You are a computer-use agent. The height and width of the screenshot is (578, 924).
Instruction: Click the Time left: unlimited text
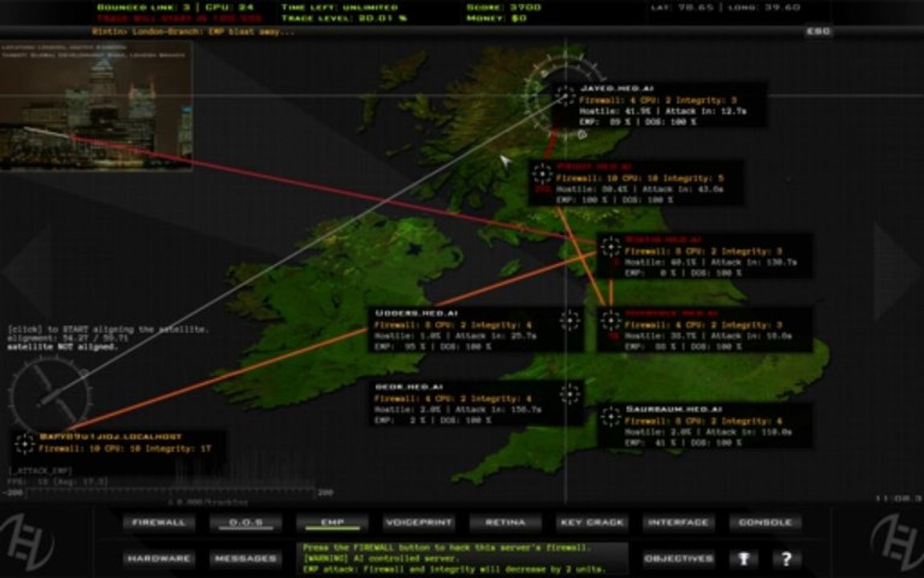coord(339,7)
